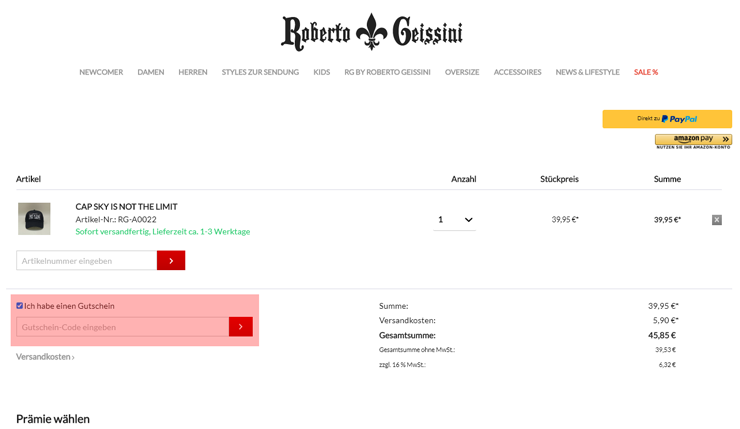Click the Gesamtsumme value 45,85 €
The image size is (740, 429).
tap(662, 336)
